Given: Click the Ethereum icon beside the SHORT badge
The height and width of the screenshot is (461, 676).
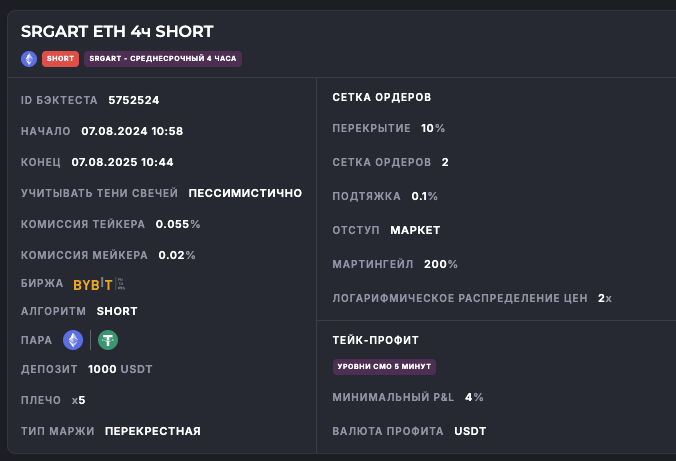Looking at the screenshot, I should tap(29, 59).
